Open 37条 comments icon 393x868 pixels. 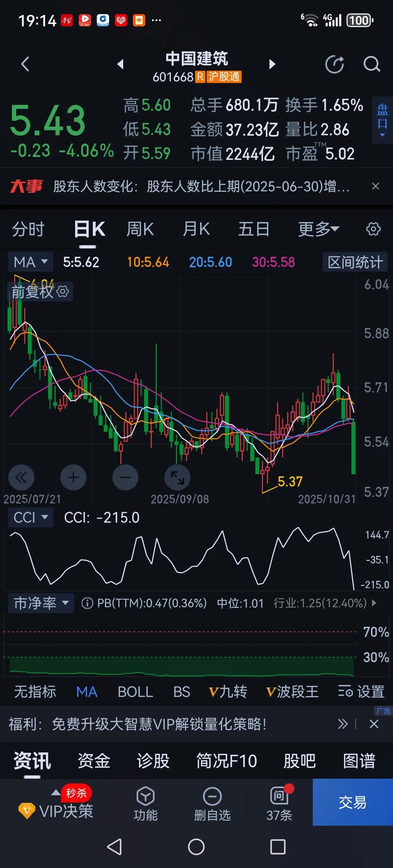pyautogui.click(x=279, y=804)
